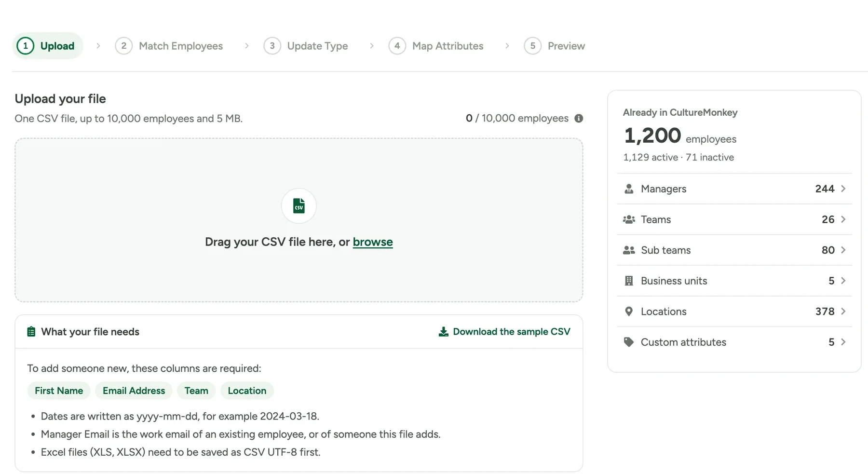Screen dimensions: 868x474
Task: Select the step 1 circle number
Action: coord(26,46)
